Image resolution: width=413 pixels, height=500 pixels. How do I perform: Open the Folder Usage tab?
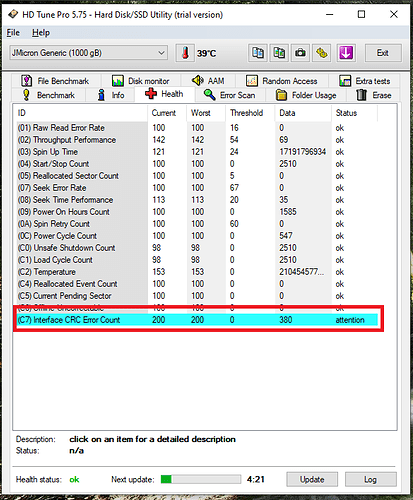pos(306,95)
